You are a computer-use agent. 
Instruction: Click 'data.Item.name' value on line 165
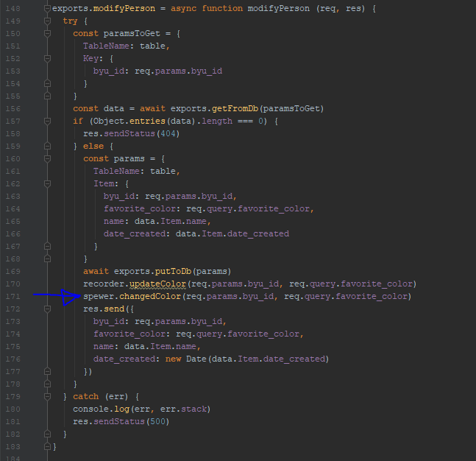[x=171, y=221]
